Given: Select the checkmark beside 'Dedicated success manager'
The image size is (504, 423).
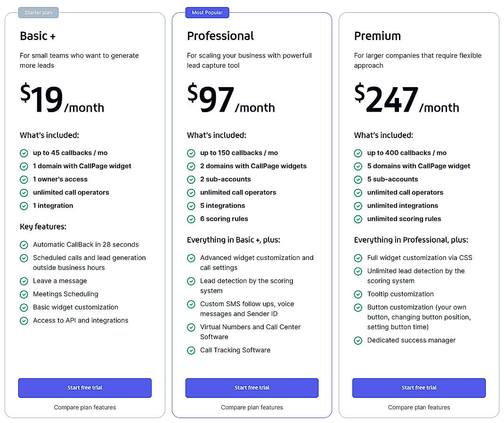Looking at the screenshot, I should (x=358, y=341).
